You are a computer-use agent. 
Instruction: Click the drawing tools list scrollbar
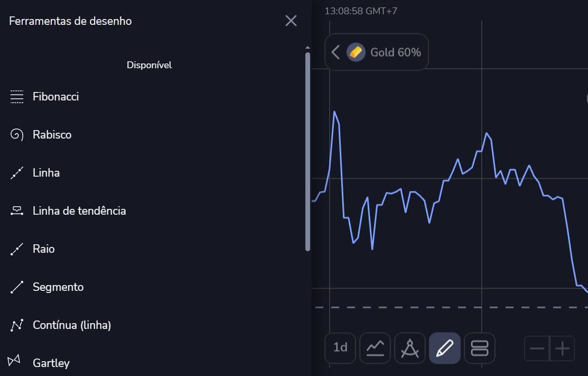pyautogui.click(x=308, y=151)
